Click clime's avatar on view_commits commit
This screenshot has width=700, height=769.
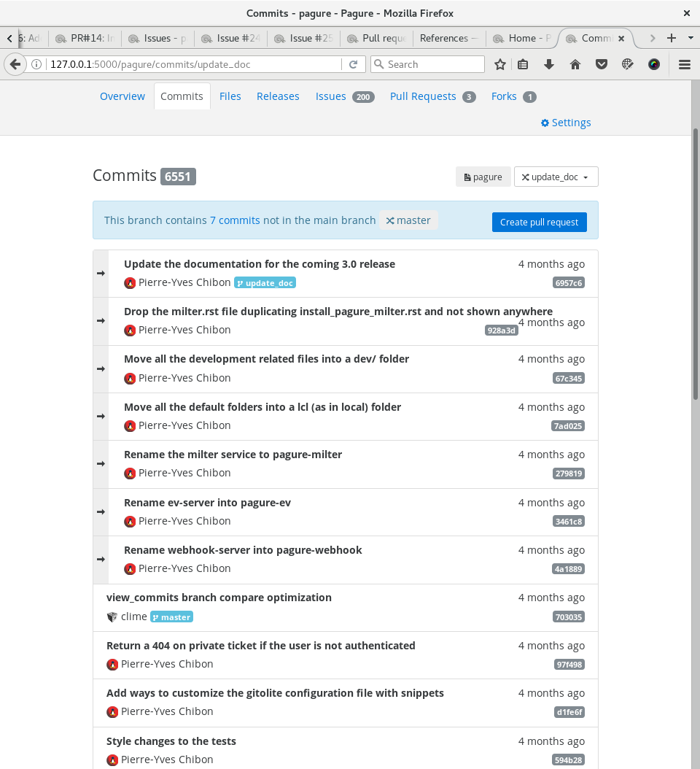tap(112, 617)
